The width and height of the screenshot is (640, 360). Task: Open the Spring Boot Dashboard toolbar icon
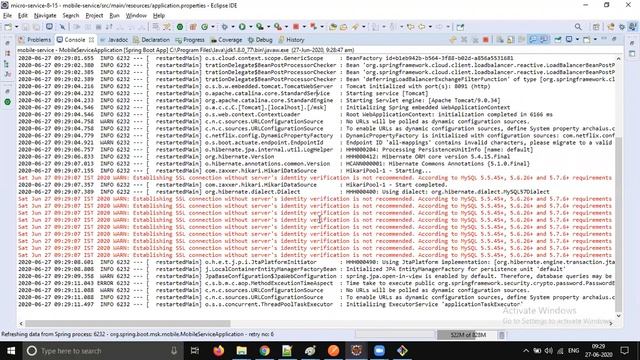click(180, 27)
